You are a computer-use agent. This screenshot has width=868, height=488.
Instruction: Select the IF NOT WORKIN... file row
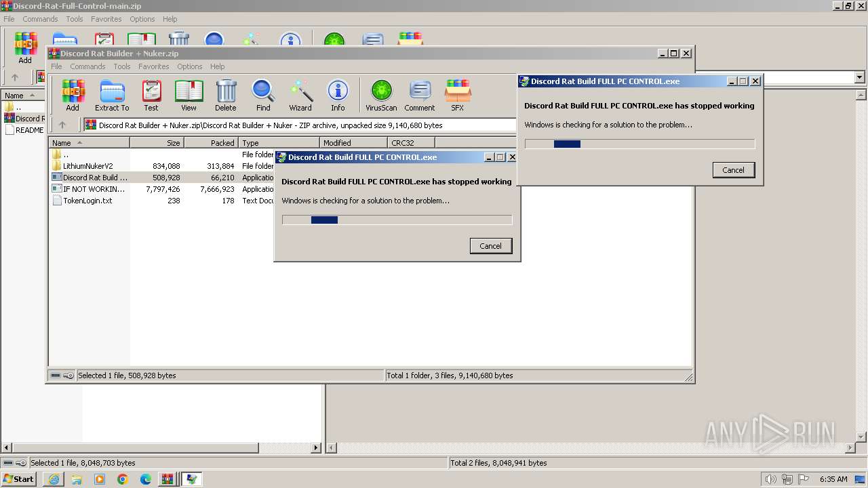163,189
